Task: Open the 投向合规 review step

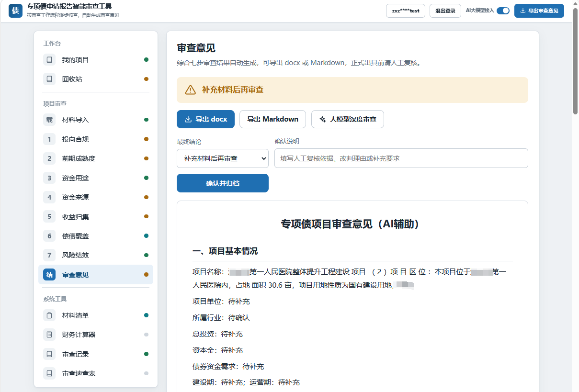Action: tap(96, 139)
